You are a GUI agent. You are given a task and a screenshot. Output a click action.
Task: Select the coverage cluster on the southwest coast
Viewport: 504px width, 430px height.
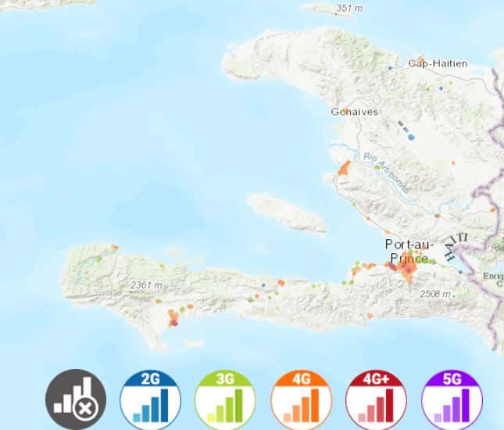[173, 317]
